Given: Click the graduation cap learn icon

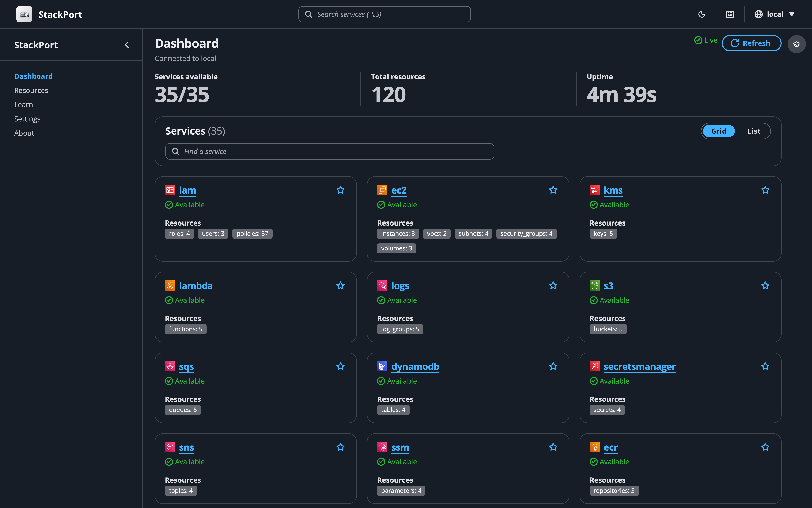Looking at the screenshot, I should pos(797,44).
